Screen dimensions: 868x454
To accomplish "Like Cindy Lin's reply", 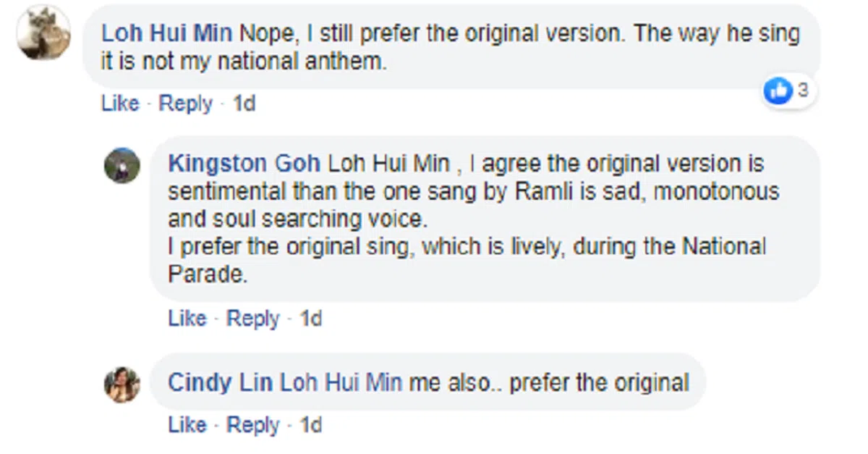I will click(x=187, y=425).
